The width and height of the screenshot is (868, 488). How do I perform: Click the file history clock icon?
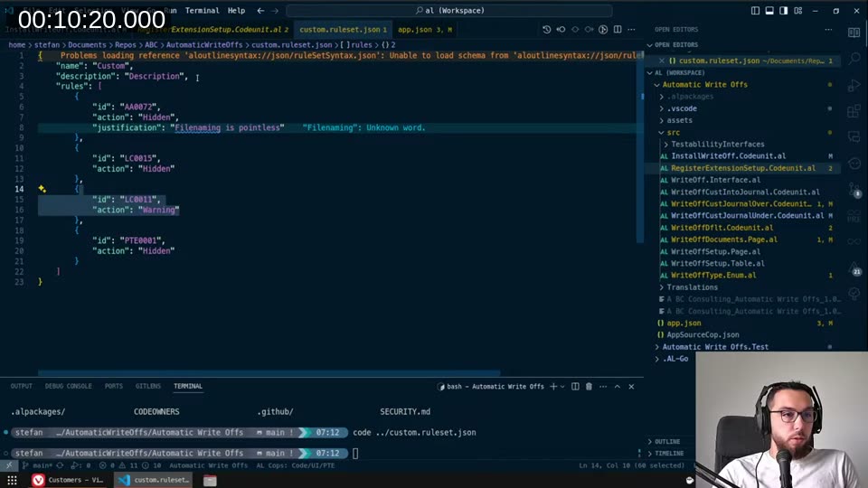pos(546,29)
